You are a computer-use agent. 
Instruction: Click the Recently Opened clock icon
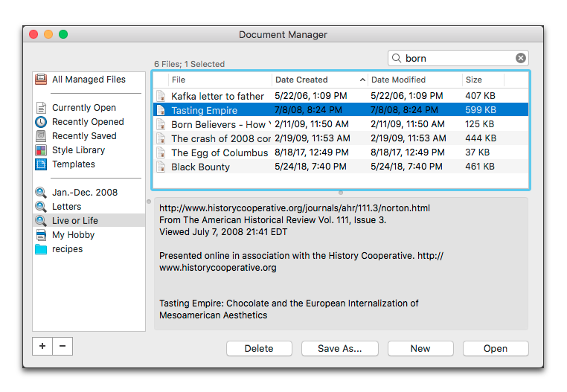[x=41, y=122]
